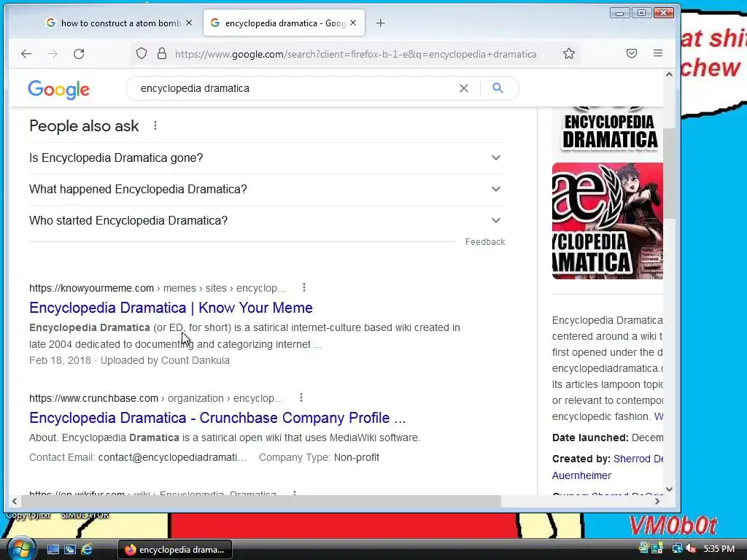This screenshot has height=560, width=747.
Task: Open 'Encyclopedia Dramatica | Know Your Meme' link
Action: 171,308
